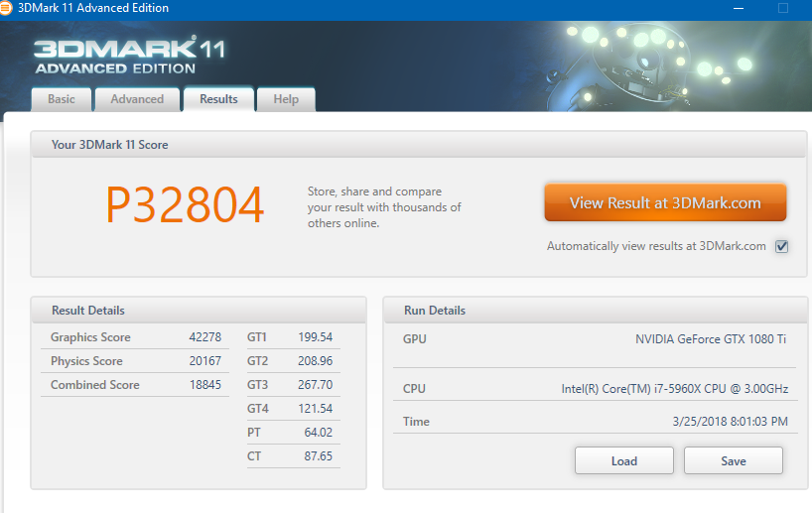Select the run time 3/25/2018 8:01:03 PM
This screenshot has width=812, height=513.
click(731, 422)
